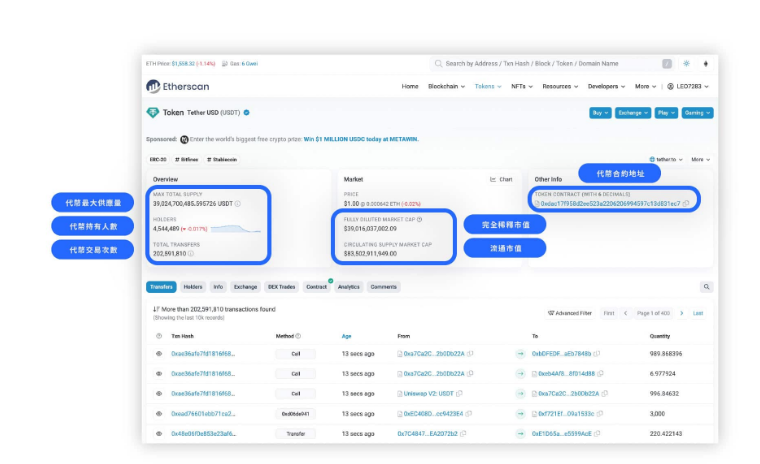Click eye icon for the 6.977924 row

[158, 374]
